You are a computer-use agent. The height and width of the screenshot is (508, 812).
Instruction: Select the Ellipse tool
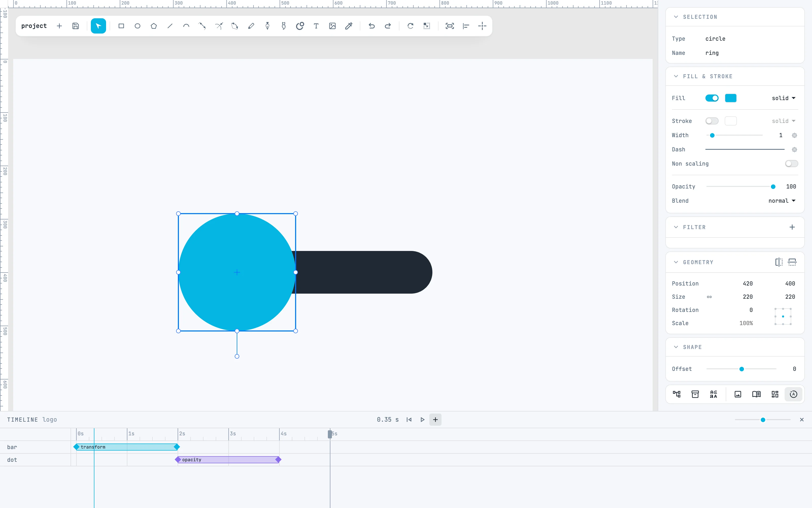tap(137, 26)
